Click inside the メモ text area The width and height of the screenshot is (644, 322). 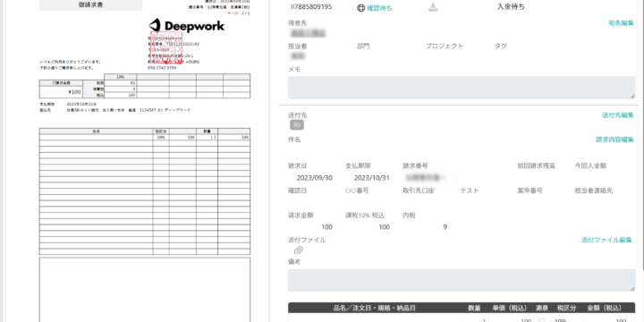pyautogui.click(x=462, y=88)
